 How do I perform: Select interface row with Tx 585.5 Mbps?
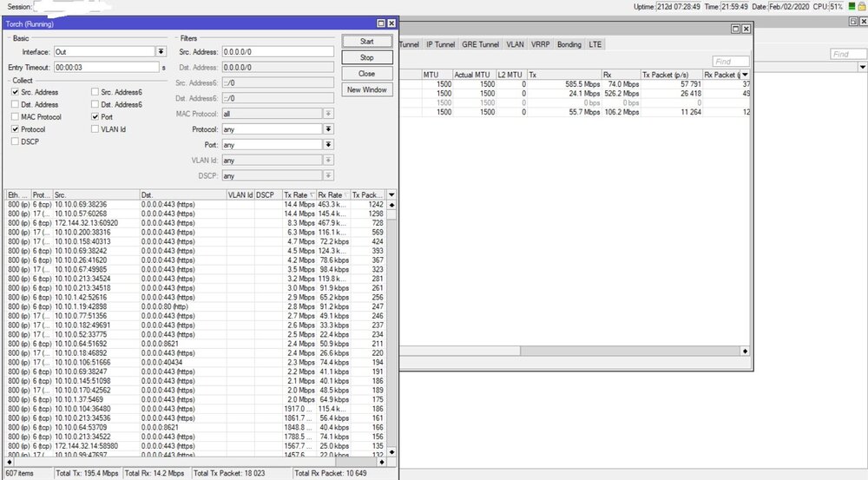[x=575, y=84]
